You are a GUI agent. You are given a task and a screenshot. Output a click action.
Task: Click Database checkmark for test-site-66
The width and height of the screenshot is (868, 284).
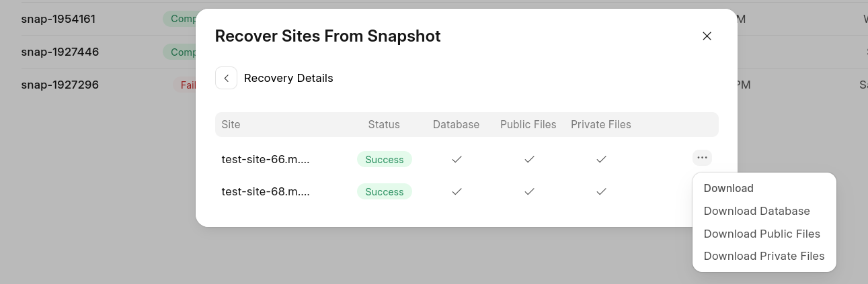pos(457,159)
